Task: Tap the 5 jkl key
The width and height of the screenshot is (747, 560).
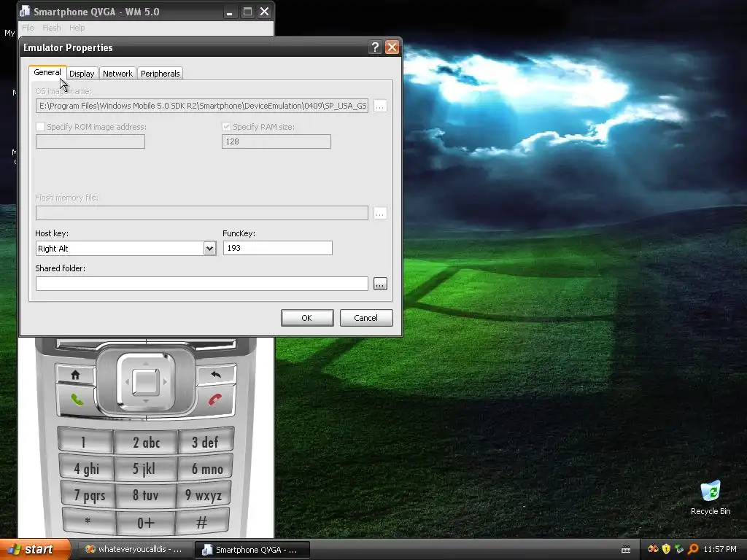Action: [146, 469]
